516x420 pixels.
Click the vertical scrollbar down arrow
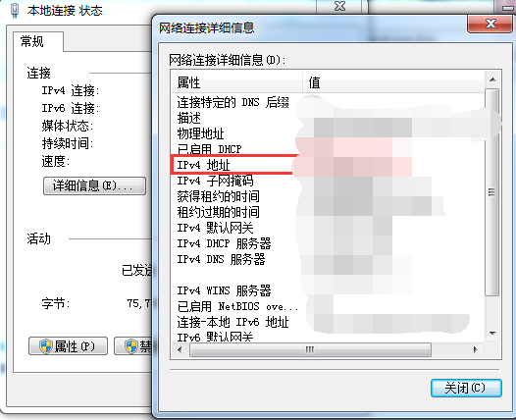click(x=492, y=334)
